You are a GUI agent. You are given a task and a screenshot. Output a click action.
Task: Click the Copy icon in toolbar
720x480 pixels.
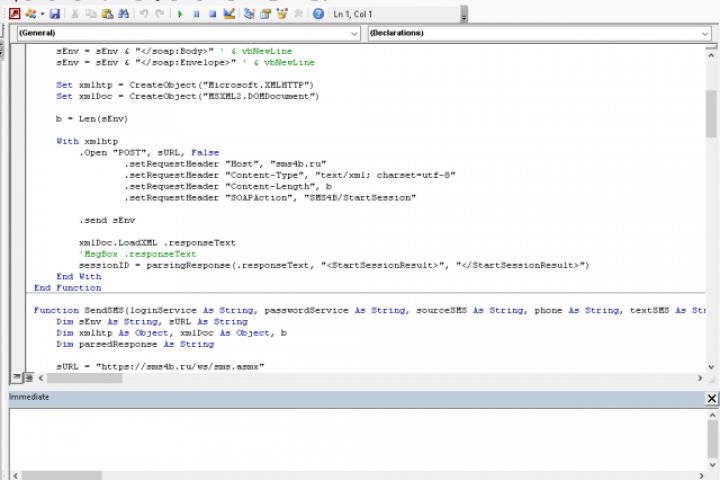(91, 14)
